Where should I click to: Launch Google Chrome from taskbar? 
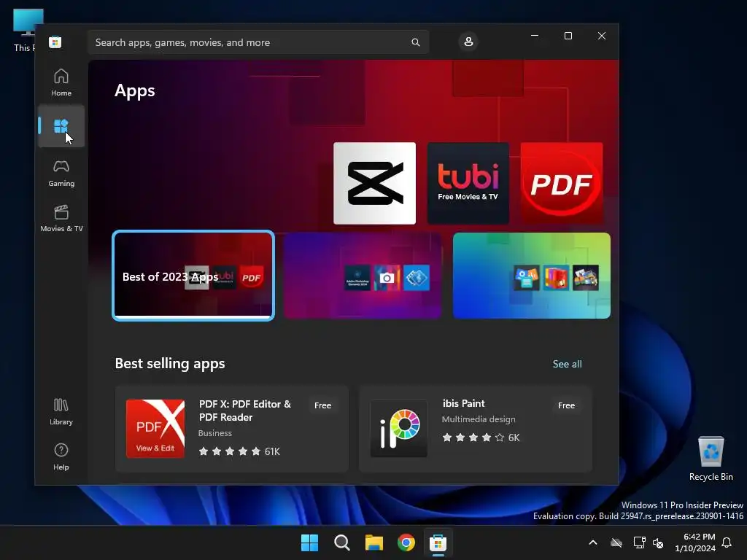(406, 542)
